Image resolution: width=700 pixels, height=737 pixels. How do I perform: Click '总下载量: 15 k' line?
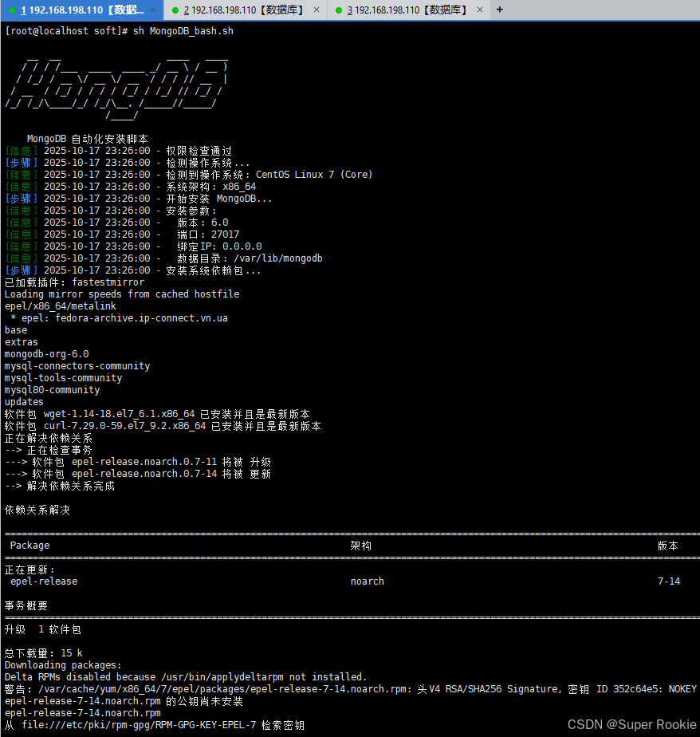point(44,653)
